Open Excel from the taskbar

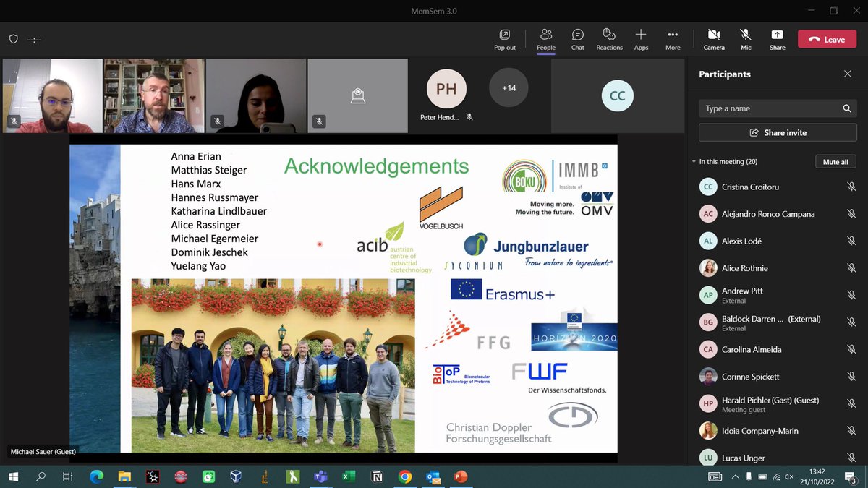[349, 476]
